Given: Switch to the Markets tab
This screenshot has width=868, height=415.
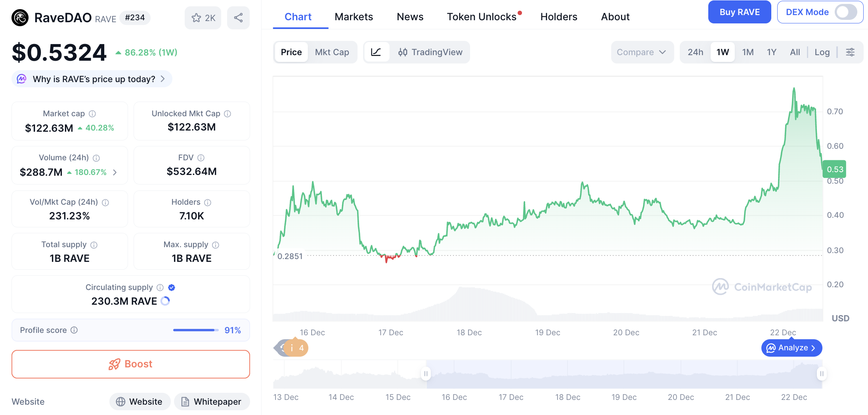Looking at the screenshot, I should coord(354,17).
